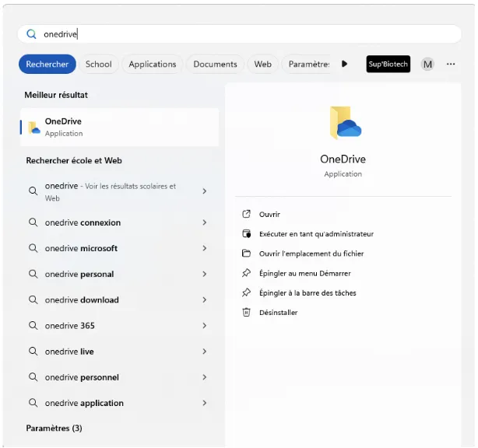Image resolution: width=478 pixels, height=448 pixels.
Task: Expand the onedrive application chevron
Action: (205, 403)
